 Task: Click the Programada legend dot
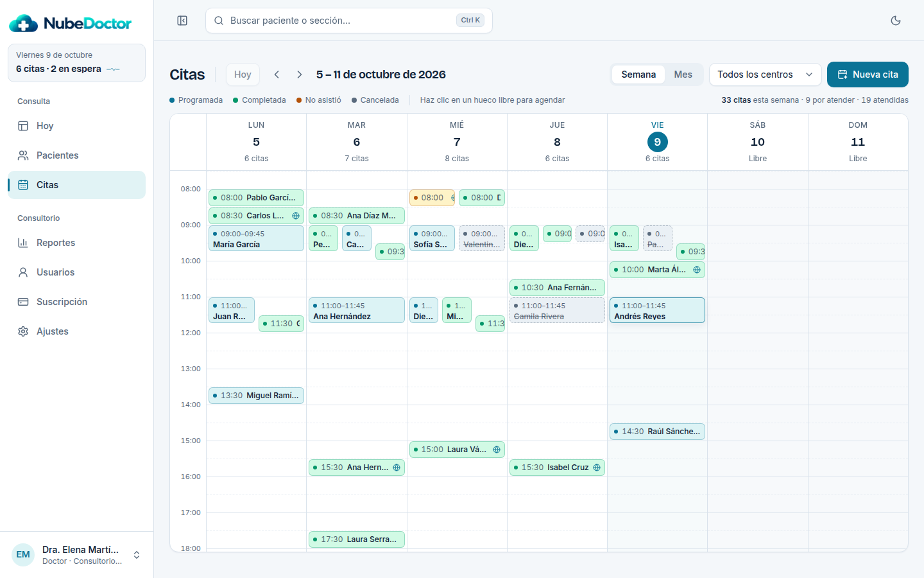click(x=172, y=100)
